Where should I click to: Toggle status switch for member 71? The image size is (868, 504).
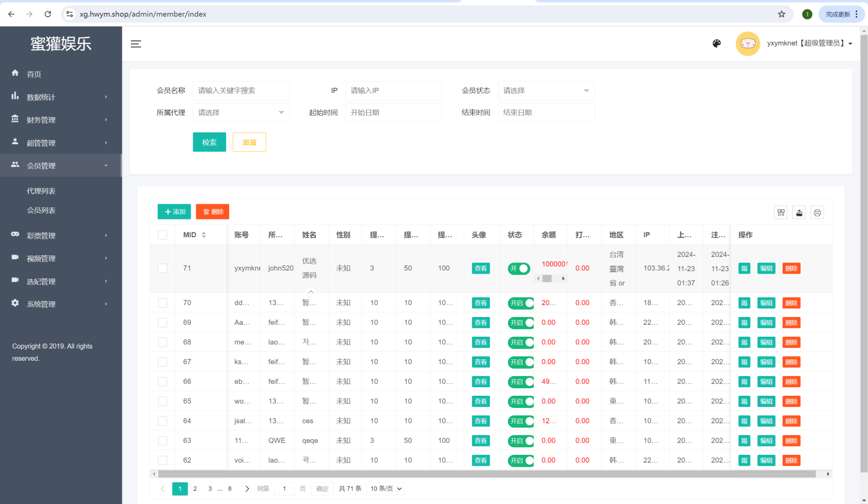tap(519, 269)
